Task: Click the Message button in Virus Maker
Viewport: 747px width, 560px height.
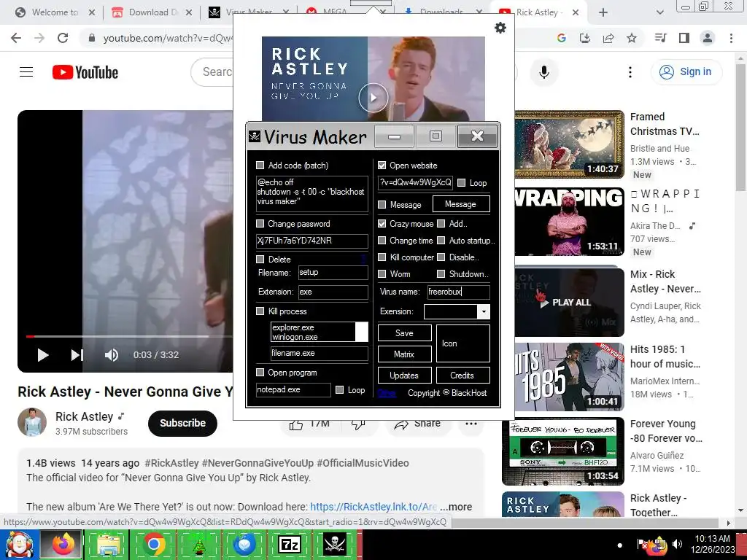Action: click(x=461, y=204)
